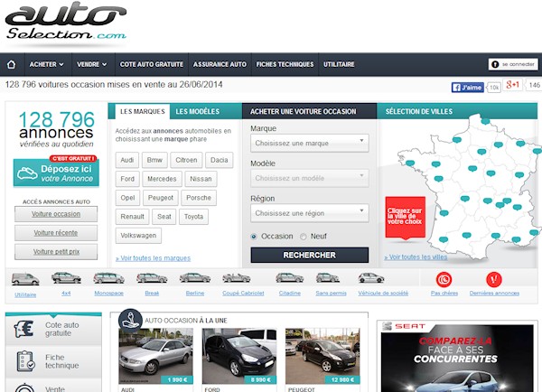Open the Audi 1 990 € listing photo

pyautogui.click(x=155, y=356)
